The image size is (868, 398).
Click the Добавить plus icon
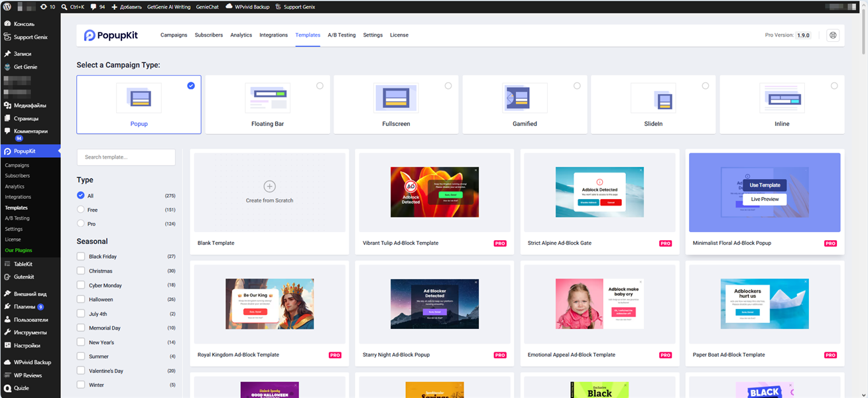[114, 7]
